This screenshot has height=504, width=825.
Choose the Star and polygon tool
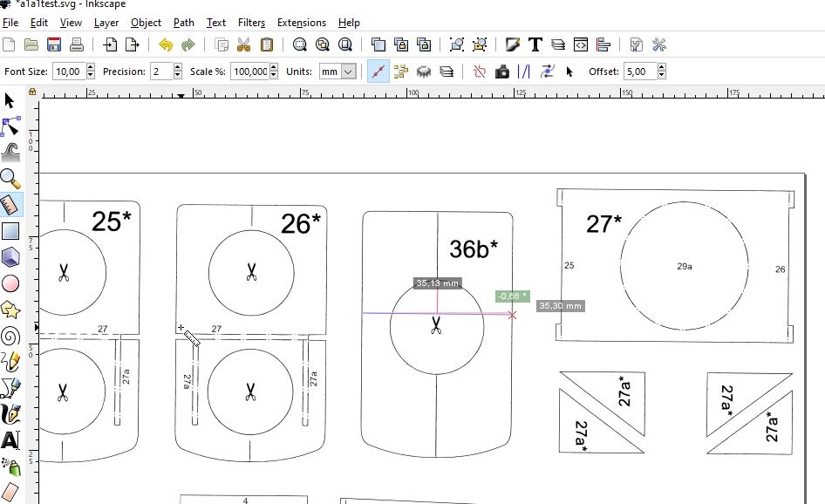click(x=10, y=310)
